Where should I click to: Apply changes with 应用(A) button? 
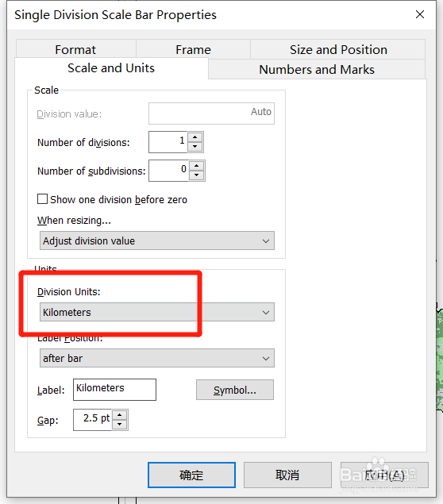coord(384,475)
